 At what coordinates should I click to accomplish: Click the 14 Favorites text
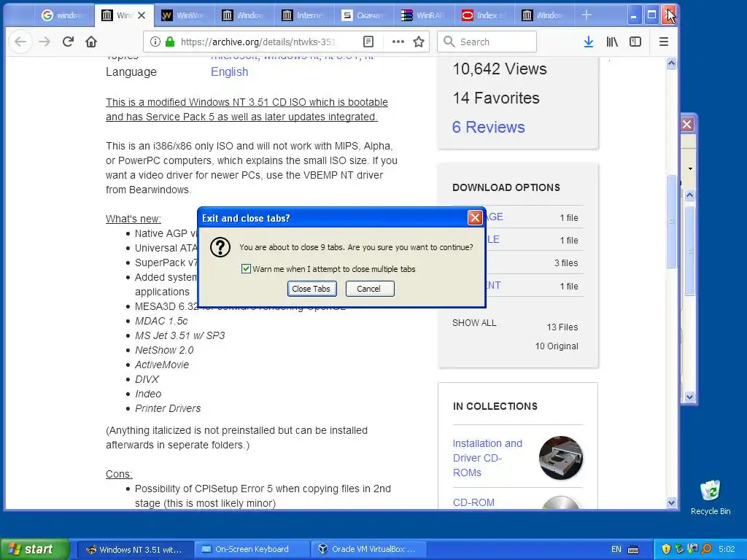click(x=496, y=98)
